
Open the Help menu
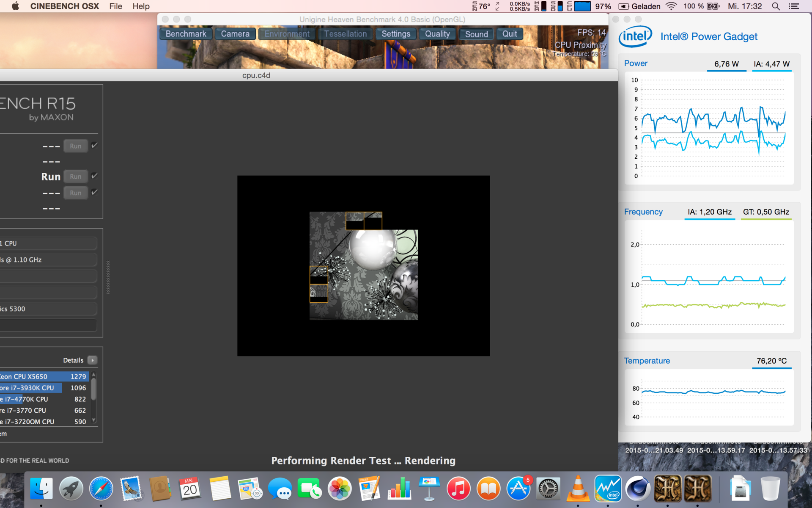141,6
